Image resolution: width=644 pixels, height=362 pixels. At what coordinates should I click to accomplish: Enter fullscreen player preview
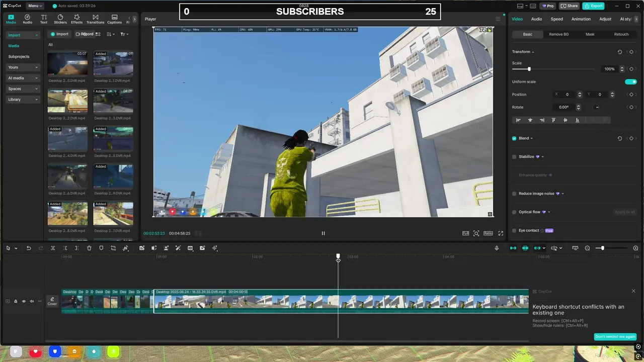pos(501,233)
